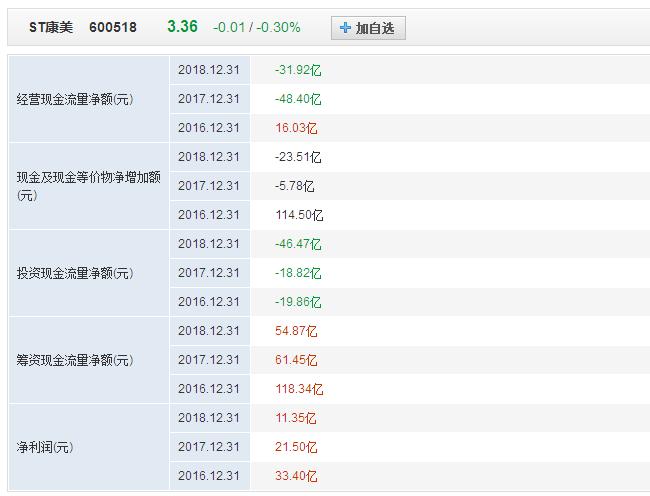Click the current price 3.36
This screenshot has width=650, height=496.
tap(182, 27)
